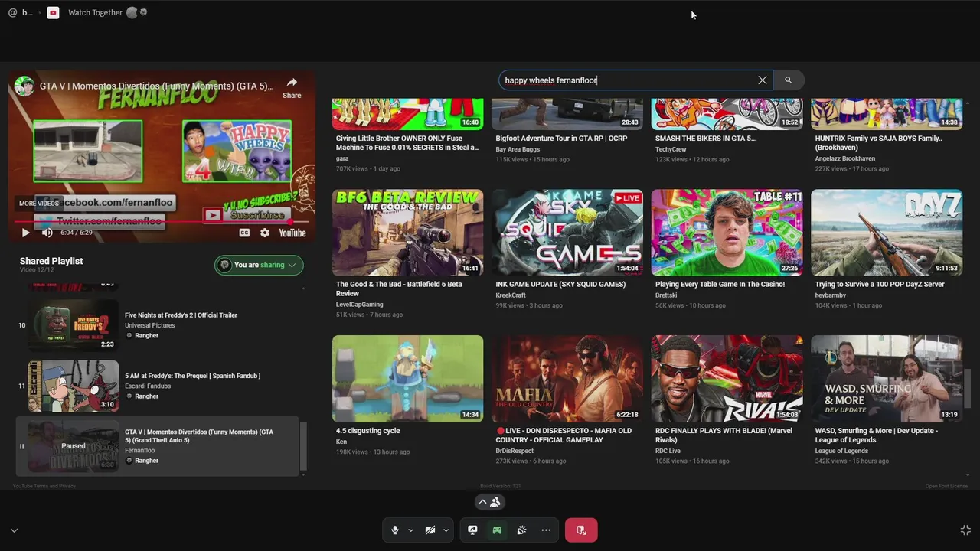
Task: Open the 'You are sharing' dropdown
Action: click(x=259, y=265)
